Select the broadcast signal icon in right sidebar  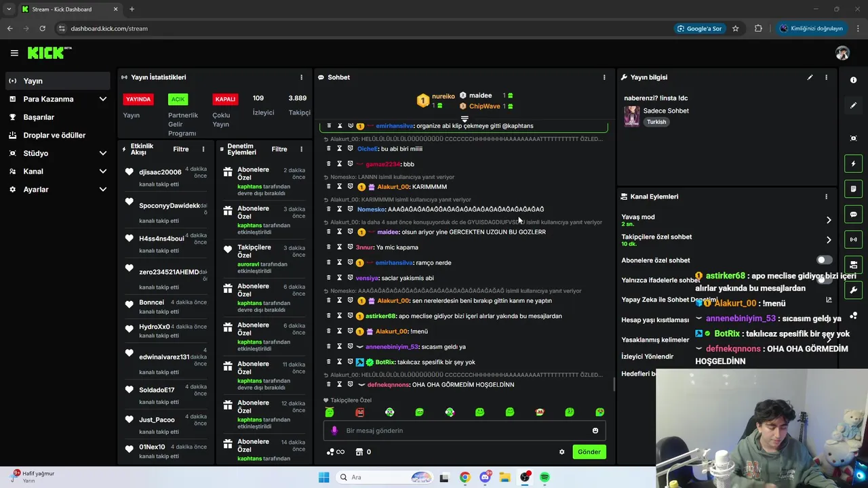point(853,239)
